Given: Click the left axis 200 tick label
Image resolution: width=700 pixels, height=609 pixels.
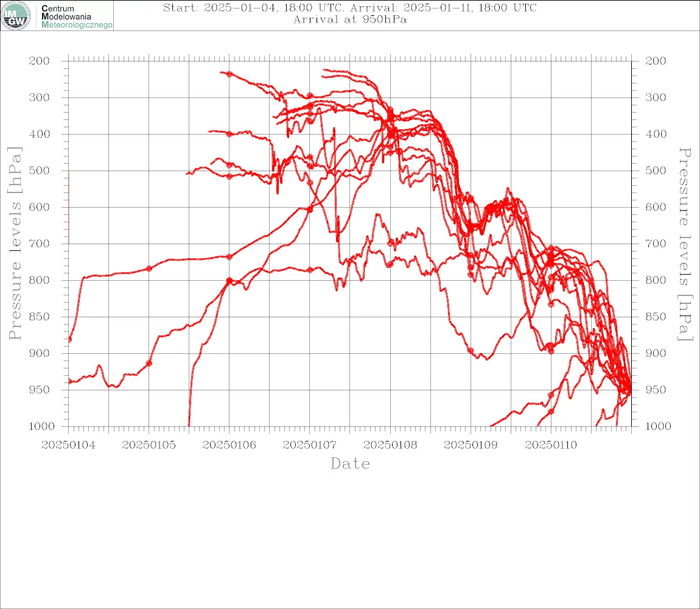Looking at the screenshot, I should 40,61.
